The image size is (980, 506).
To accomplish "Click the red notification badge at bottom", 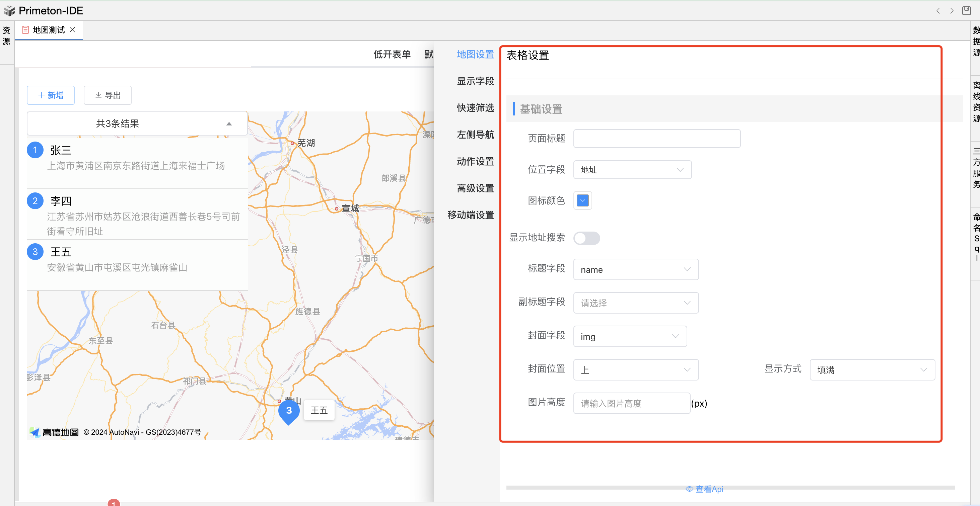I will [x=113, y=503].
